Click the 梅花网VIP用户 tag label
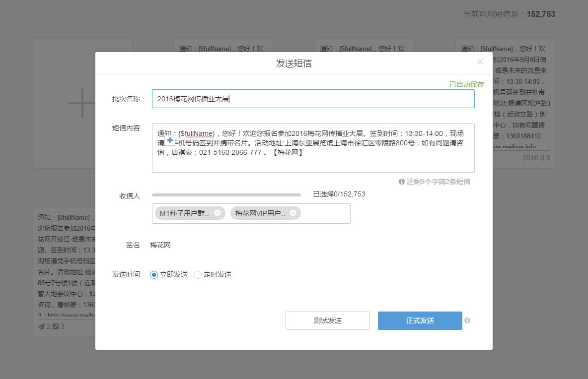This screenshot has width=588, height=379. [x=260, y=213]
